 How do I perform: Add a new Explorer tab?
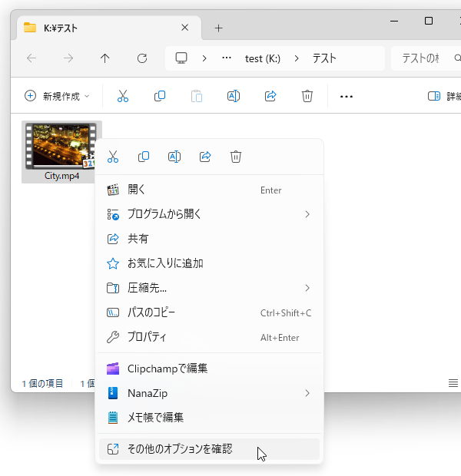(218, 28)
